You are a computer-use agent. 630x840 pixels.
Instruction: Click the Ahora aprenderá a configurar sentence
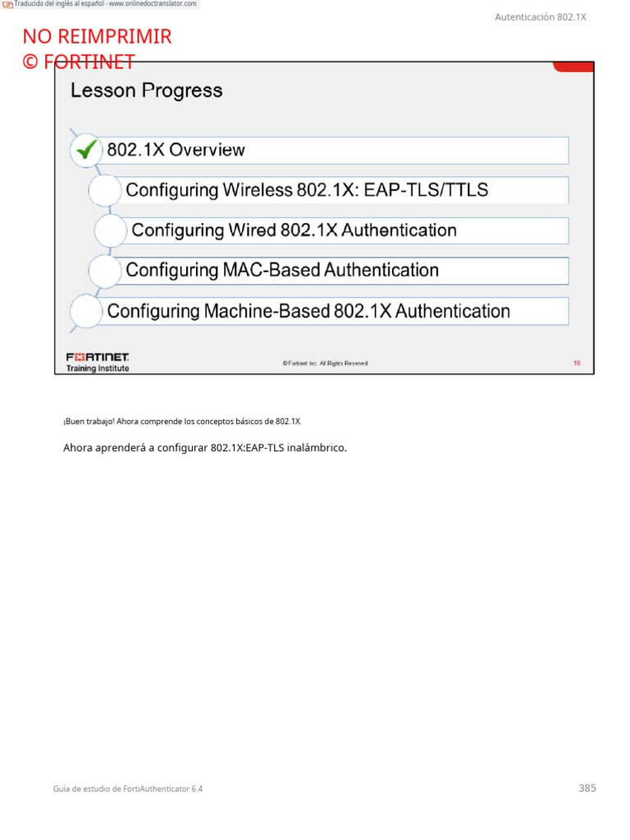point(205,448)
